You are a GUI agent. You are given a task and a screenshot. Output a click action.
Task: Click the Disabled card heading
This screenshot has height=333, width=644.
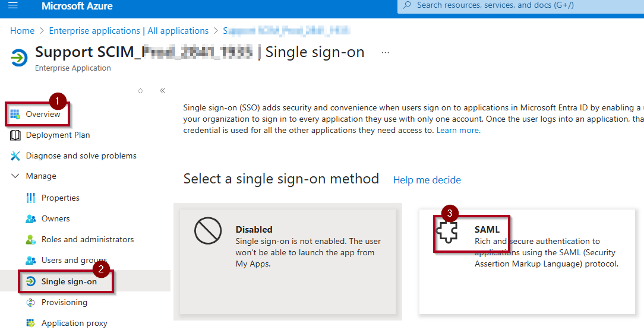click(254, 230)
